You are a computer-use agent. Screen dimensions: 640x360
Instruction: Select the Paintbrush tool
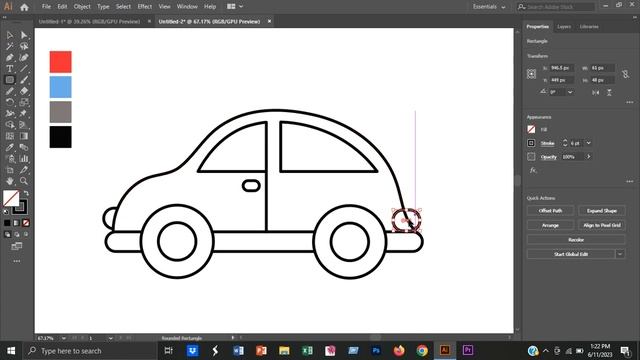(24, 80)
